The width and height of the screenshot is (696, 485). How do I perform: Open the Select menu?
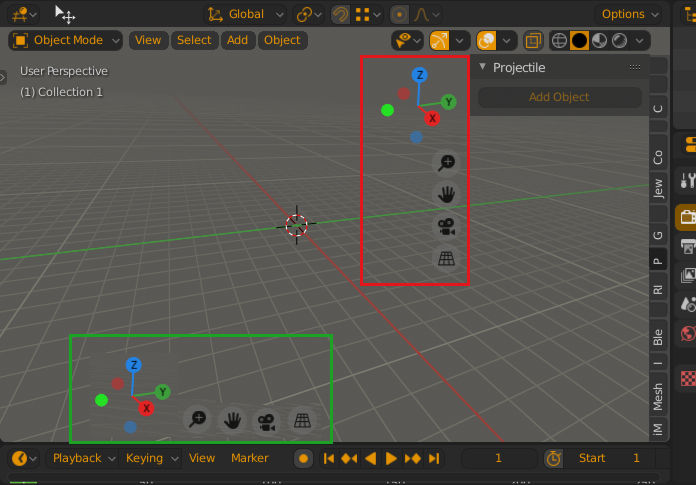(194, 40)
